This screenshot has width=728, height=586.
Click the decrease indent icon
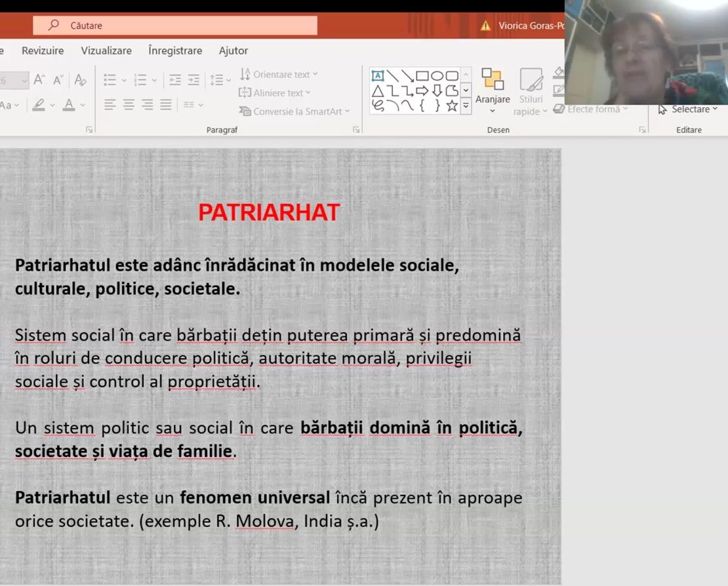tap(174, 80)
